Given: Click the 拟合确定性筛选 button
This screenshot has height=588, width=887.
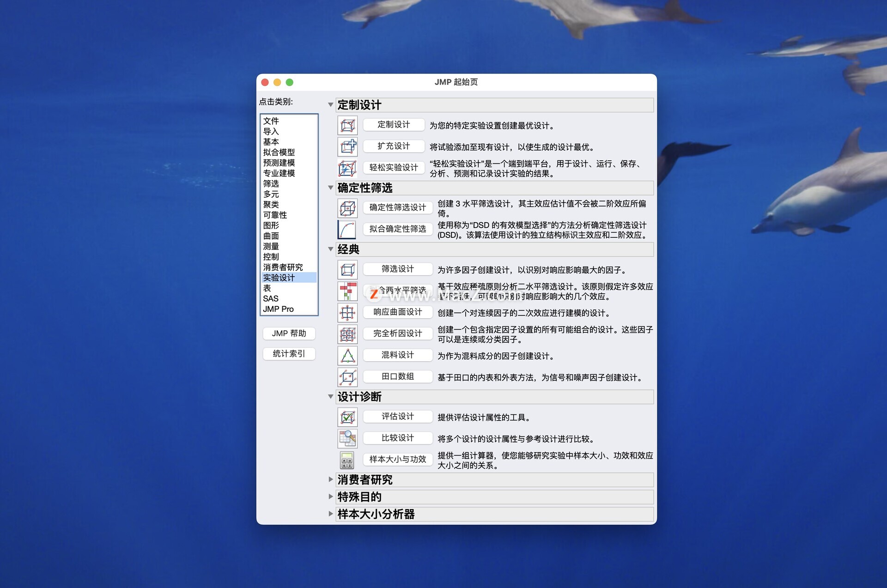Looking at the screenshot, I should pyautogui.click(x=398, y=229).
